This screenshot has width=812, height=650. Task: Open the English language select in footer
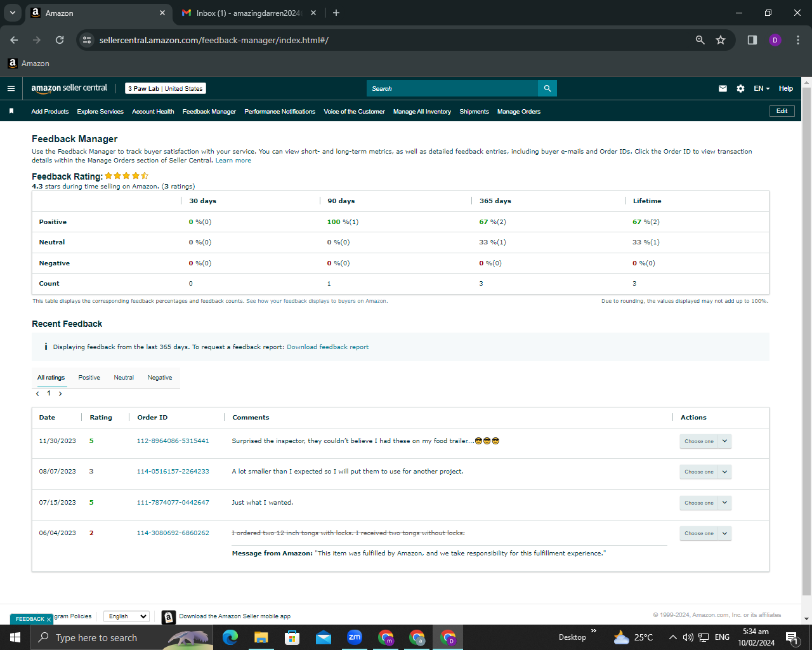tap(126, 616)
